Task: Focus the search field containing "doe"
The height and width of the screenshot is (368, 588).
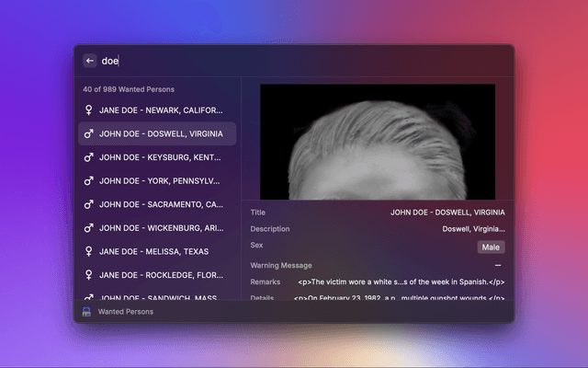Action: tap(276, 61)
